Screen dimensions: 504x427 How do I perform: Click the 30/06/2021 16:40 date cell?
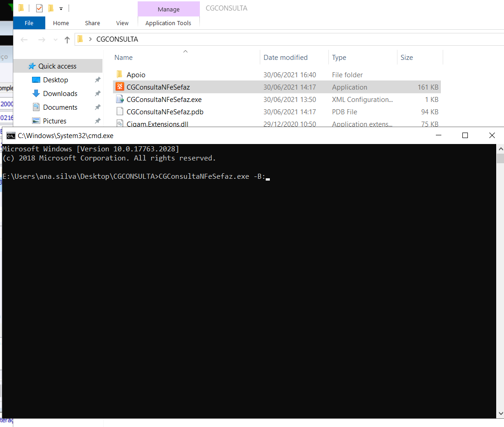290,75
